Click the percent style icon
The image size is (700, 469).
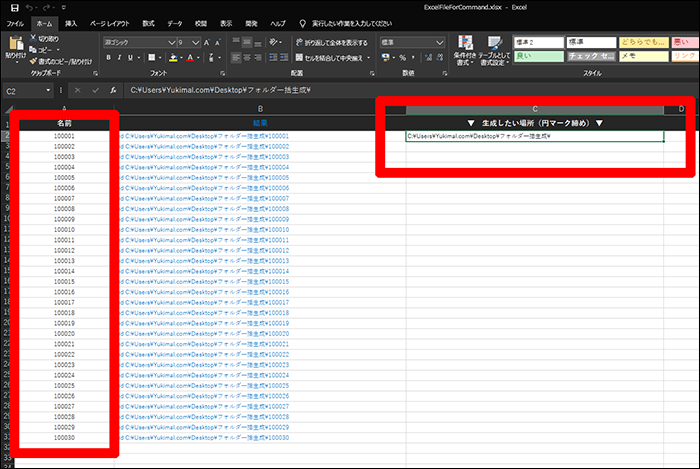pos(400,58)
